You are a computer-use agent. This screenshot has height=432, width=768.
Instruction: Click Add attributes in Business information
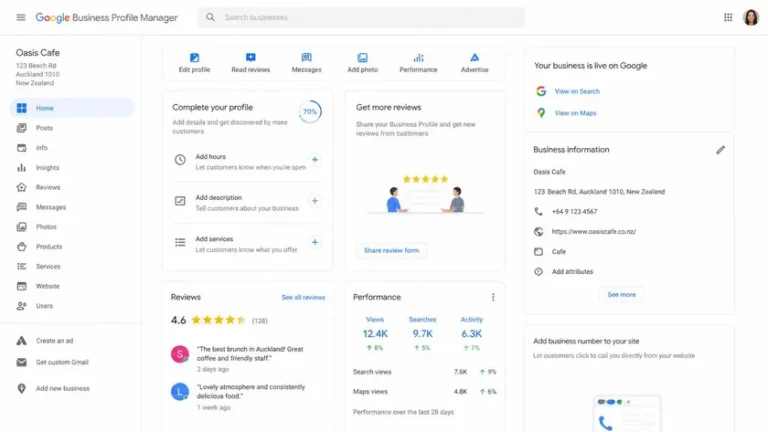click(572, 271)
